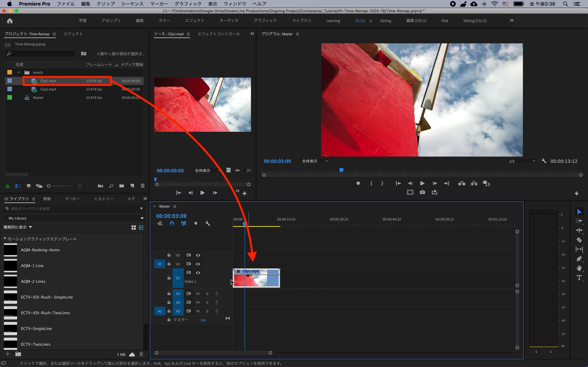Play the Program monitor sequence
588x367 pixels.
point(422,183)
